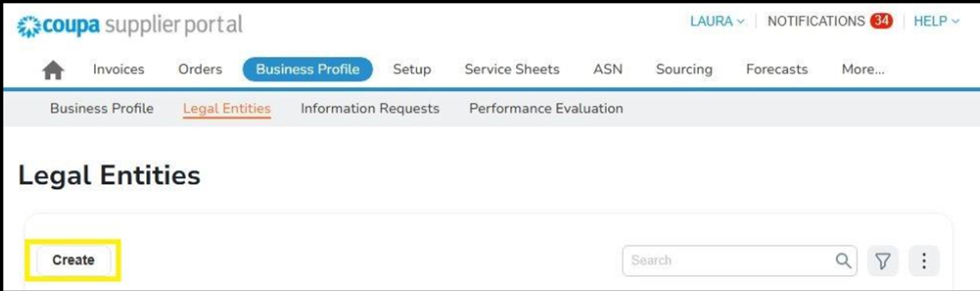Click the search magnifier icon
The width and height of the screenshot is (980, 291).
844,260
